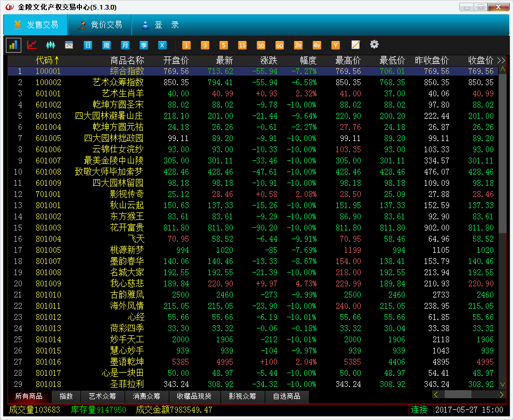Sort by the 开盘价 column header

(176, 61)
